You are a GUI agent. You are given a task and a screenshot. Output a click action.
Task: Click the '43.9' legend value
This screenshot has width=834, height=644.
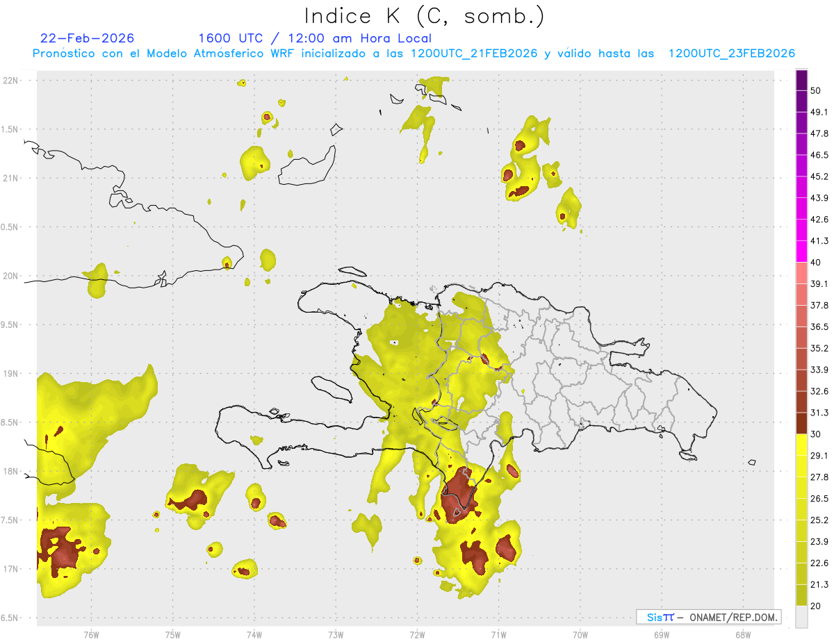(819, 198)
